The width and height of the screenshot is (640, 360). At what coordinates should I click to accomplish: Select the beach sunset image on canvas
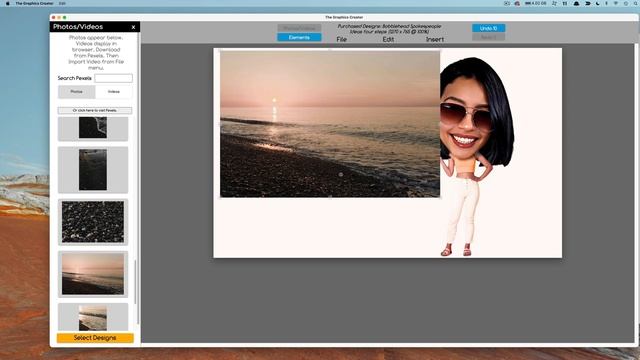pyautogui.click(x=330, y=124)
